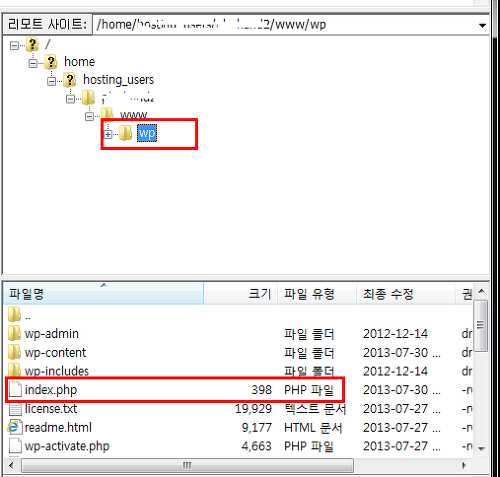Select the license.txt file icon
The image size is (500, 477).
15,409
